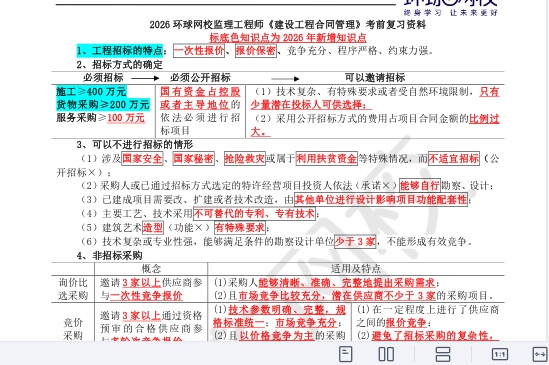Click boxed term '利用扶贫资金'

326,159
